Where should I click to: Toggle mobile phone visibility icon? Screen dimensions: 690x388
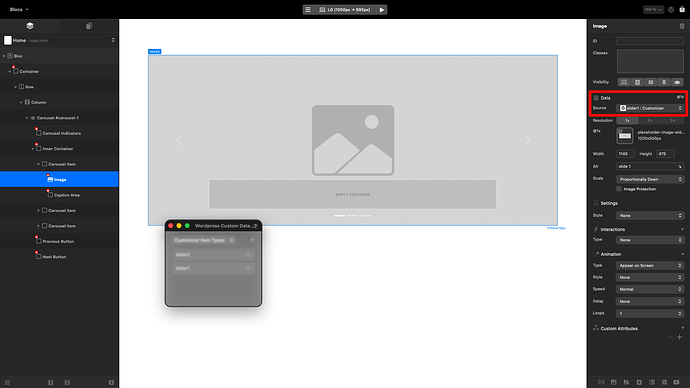(x=664, y=82)
